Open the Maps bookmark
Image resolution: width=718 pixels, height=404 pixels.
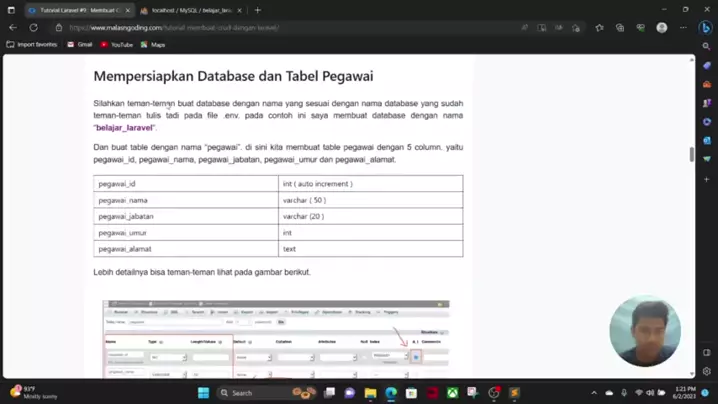(x=153, y=45)
